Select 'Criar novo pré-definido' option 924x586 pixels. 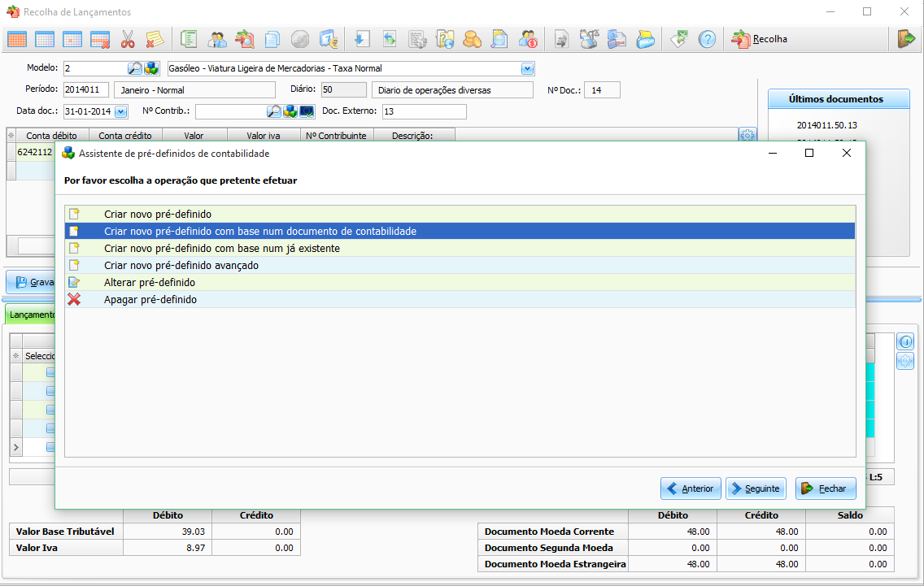click(x=460, y=214)
